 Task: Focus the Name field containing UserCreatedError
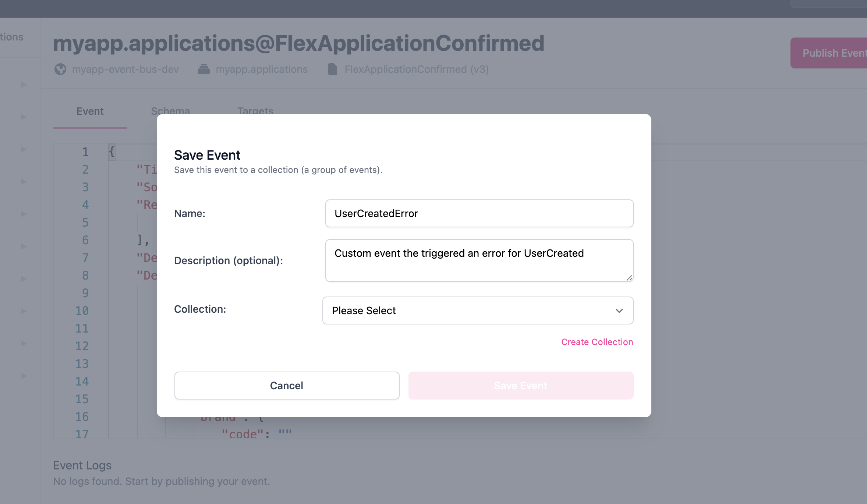point(479,213)
